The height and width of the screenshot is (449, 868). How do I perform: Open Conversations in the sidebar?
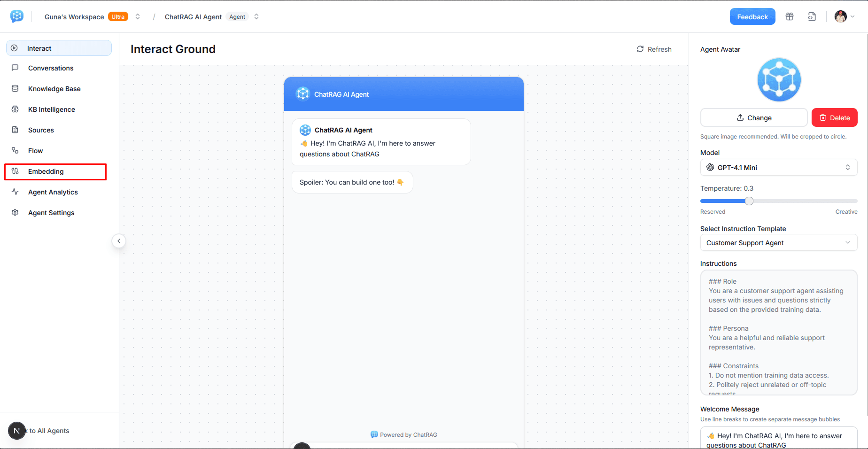pyautogui.click(x=59, y=68)
